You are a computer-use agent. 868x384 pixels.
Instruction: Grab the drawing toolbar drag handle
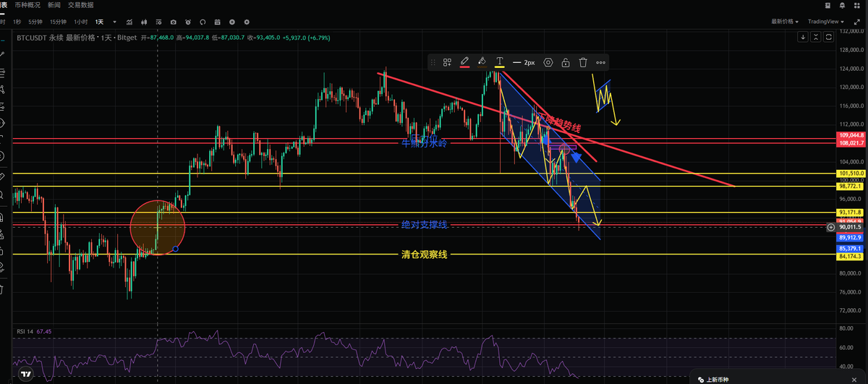click(434, 63)
